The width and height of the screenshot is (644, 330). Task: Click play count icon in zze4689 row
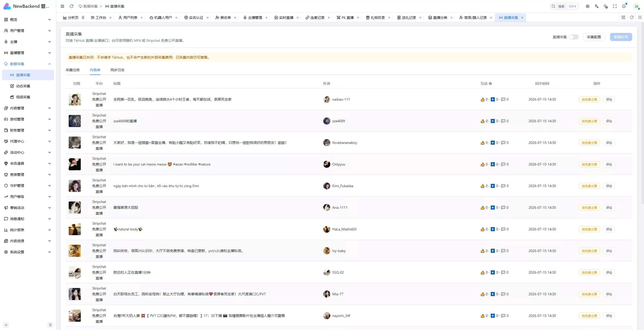pos(493,121)
